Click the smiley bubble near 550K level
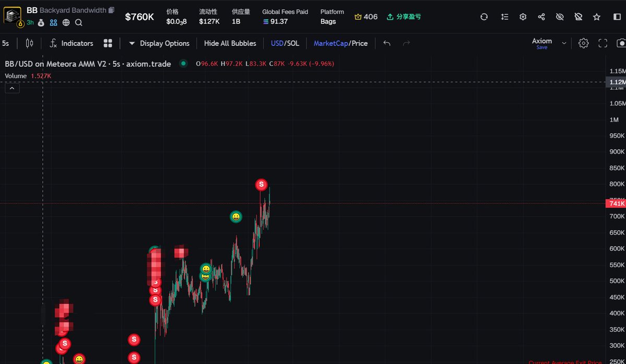 [x=206, y=269]
